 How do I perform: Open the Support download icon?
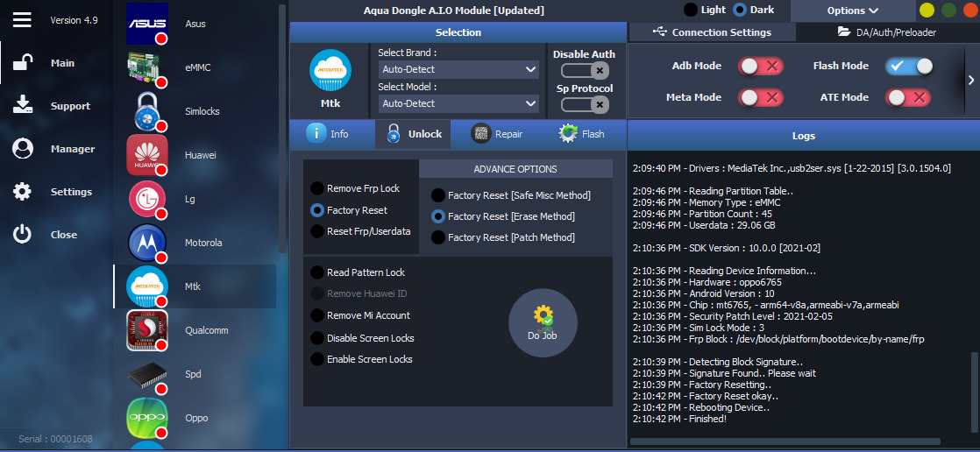[23, 106]
